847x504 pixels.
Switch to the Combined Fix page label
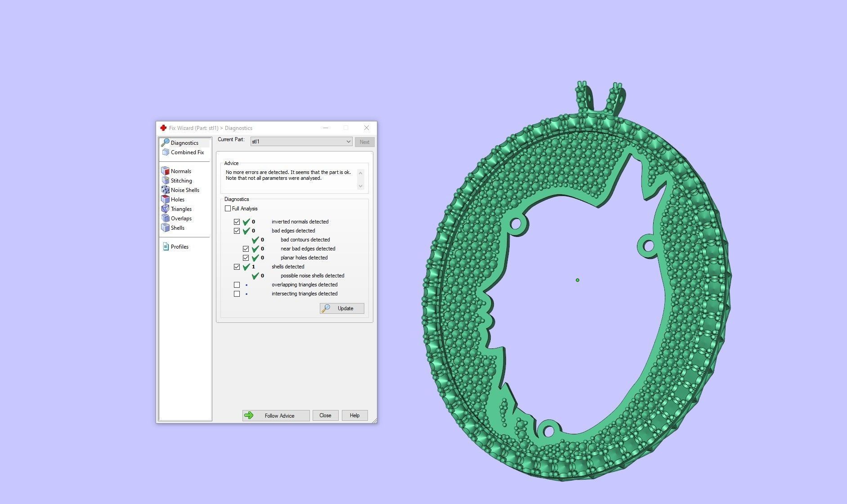tap(187, 152)
